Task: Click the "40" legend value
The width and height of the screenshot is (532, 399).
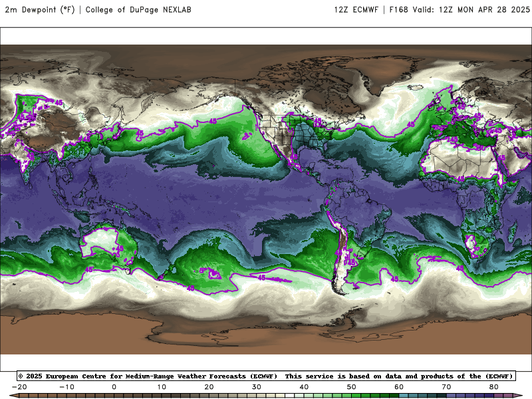Action: coord(304,387)
